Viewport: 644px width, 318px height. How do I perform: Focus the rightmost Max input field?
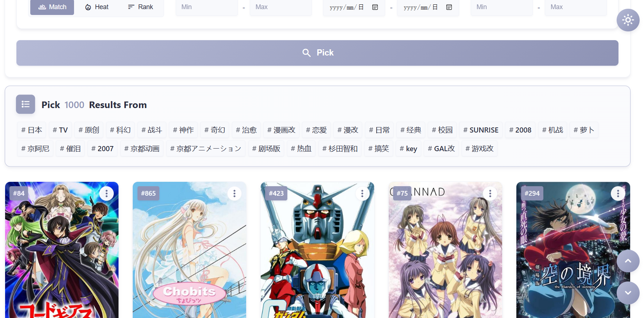[576, 7]
